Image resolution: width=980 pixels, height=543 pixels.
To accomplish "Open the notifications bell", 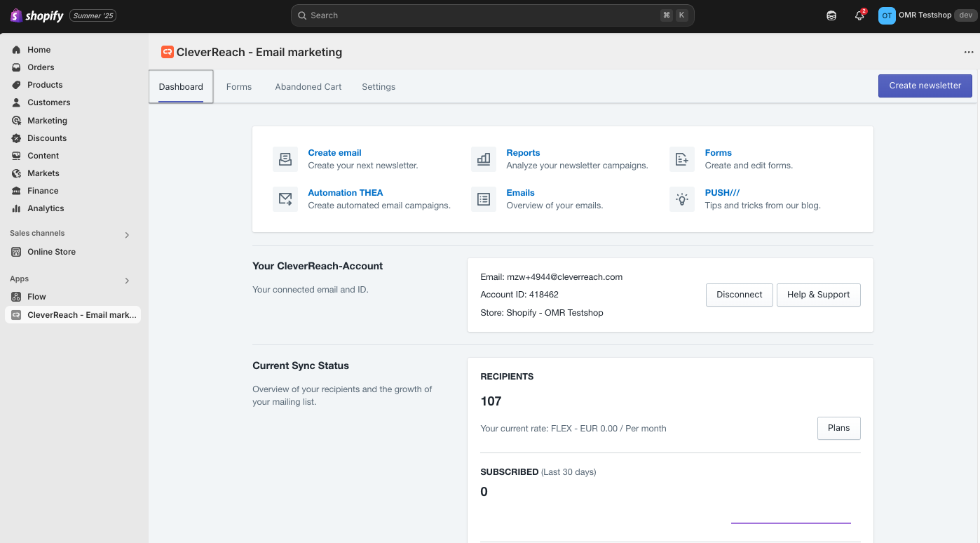I will tap(859, 15).
